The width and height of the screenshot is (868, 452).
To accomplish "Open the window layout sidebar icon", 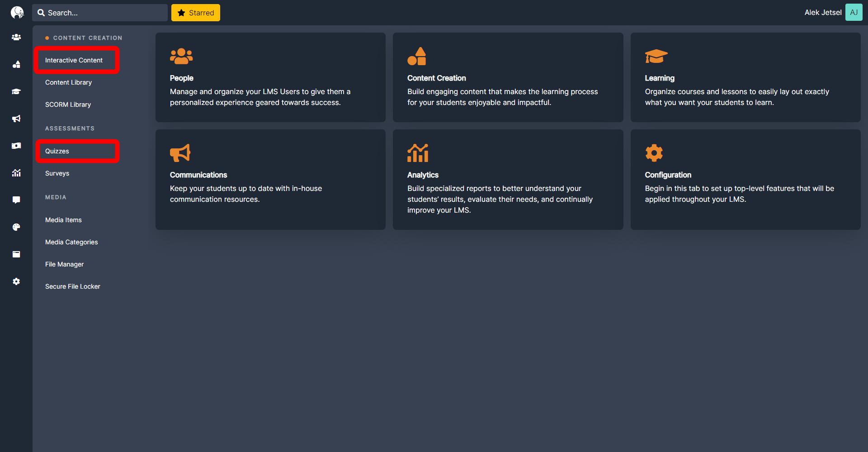I will point(16,254).
